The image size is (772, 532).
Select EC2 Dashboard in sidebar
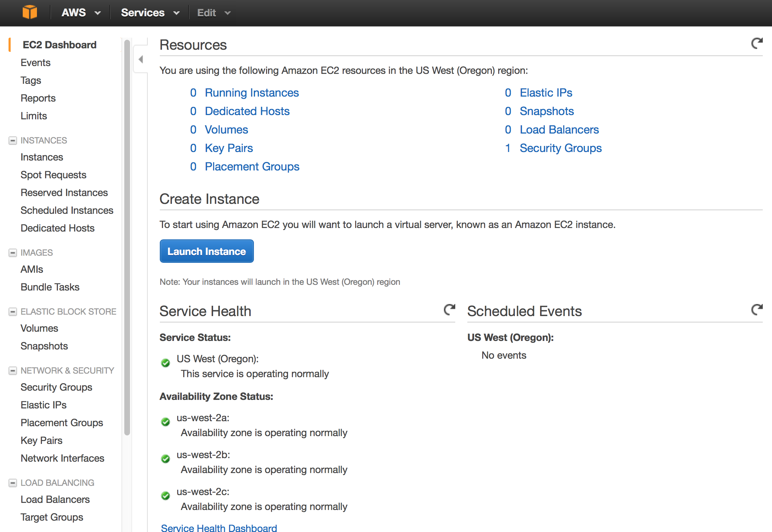pyautogui.click(x=60, y=45)
